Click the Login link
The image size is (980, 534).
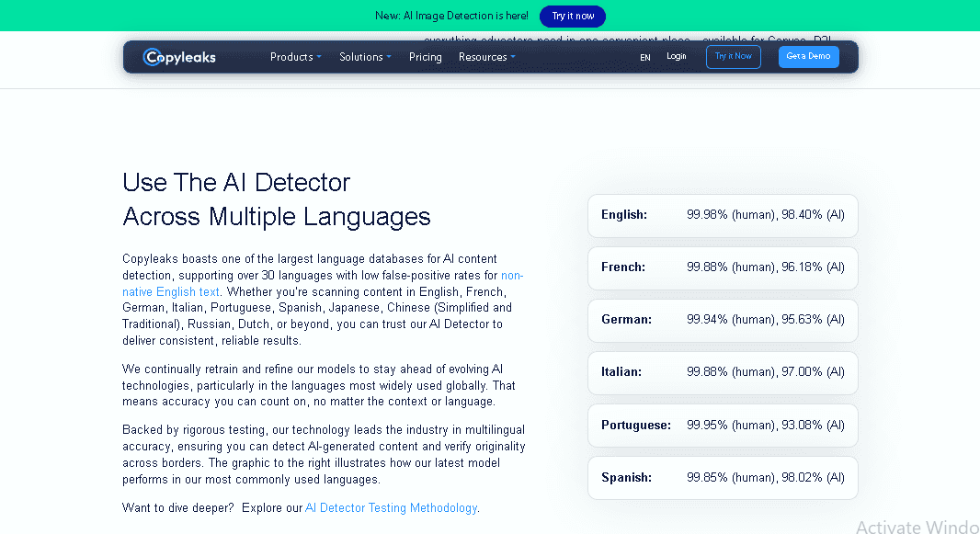pos(677,56)
